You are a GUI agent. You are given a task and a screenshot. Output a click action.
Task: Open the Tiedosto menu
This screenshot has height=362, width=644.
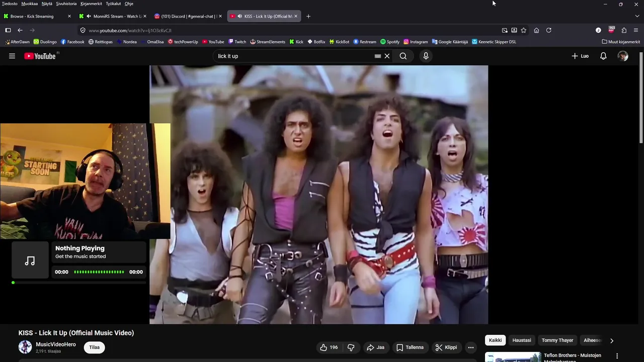[x=10, y=4]
